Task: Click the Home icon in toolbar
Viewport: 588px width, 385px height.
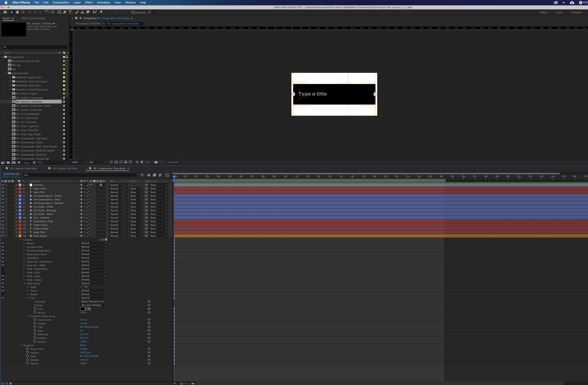Action: pyautogui.click(x=5, y=12)
